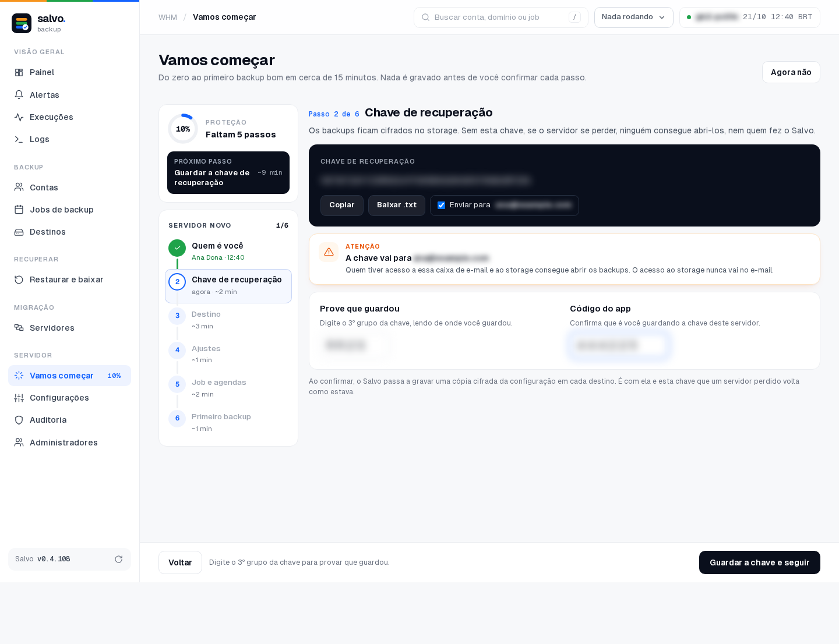Uncheck the Enviar para email checkbox
Image resolution: width=839 pixels, height=644 pixels.
pos(441,205)
